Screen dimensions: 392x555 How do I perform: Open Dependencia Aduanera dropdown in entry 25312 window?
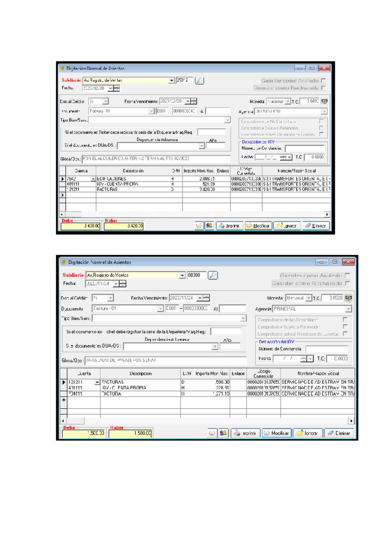[x=202, y=146]
